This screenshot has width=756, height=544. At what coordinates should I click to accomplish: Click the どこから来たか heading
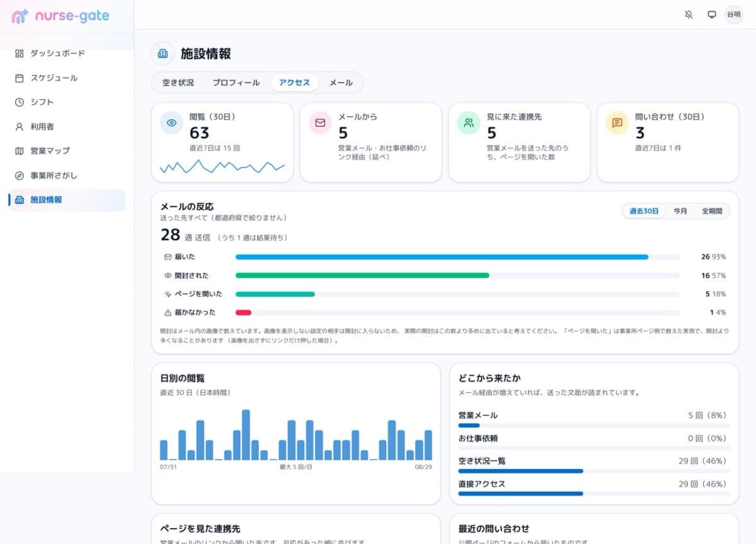click(490, 378)
